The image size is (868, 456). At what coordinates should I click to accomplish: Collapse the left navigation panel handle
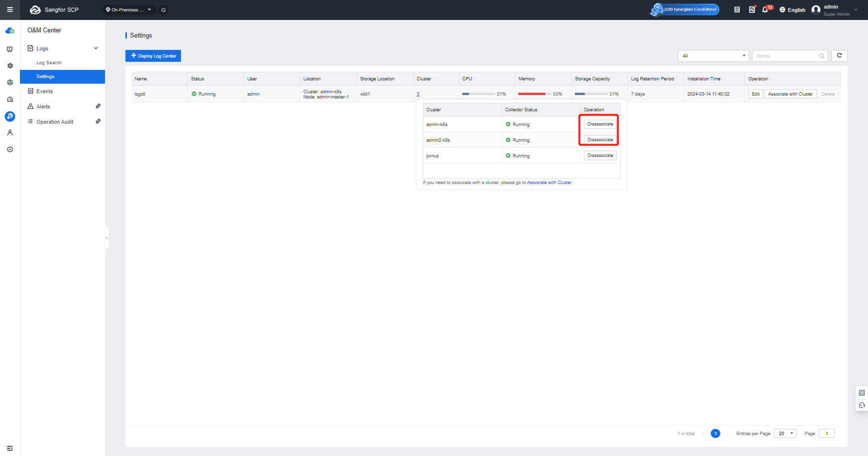tap(107, 238)
